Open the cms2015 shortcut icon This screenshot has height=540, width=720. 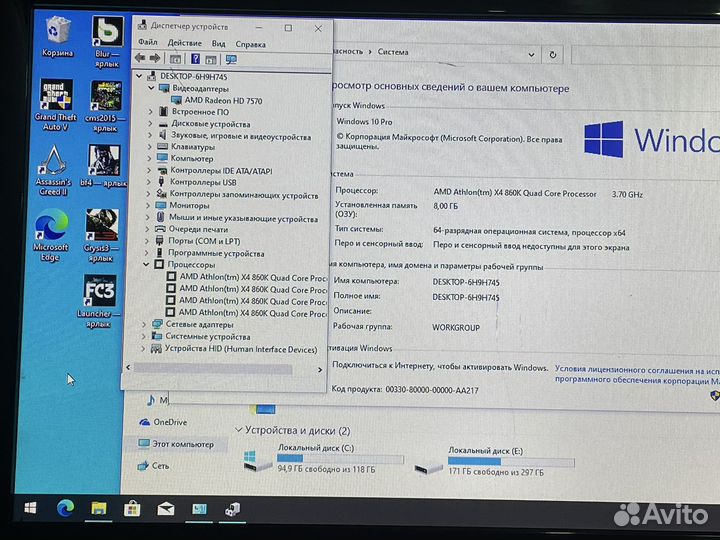pyautogui.click(x=106, y=107)
